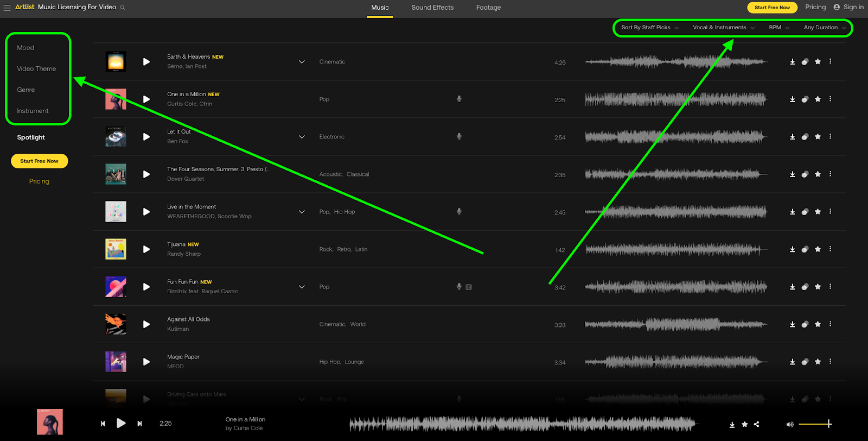
Task: Expand versions of Live in the Moment
Action: 302,212
